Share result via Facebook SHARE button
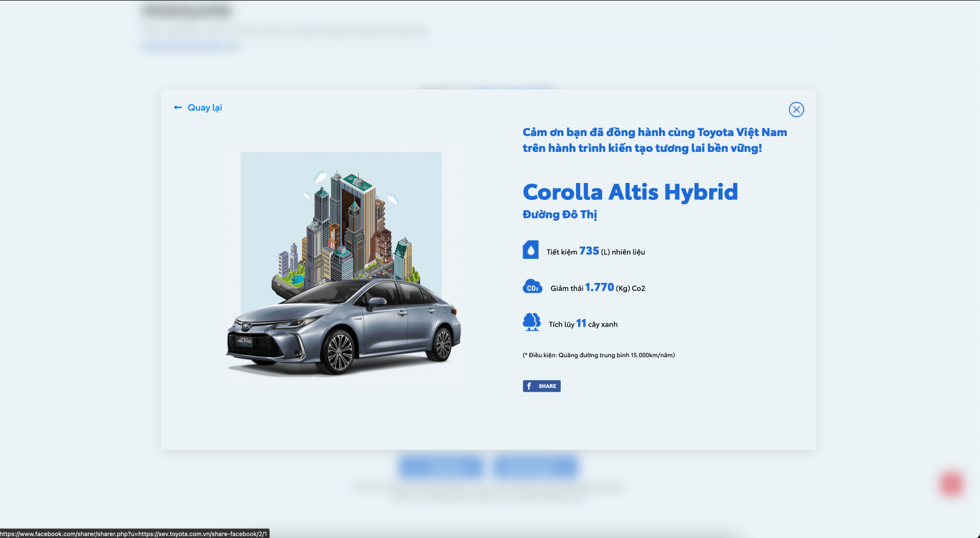 click(542, 386)
